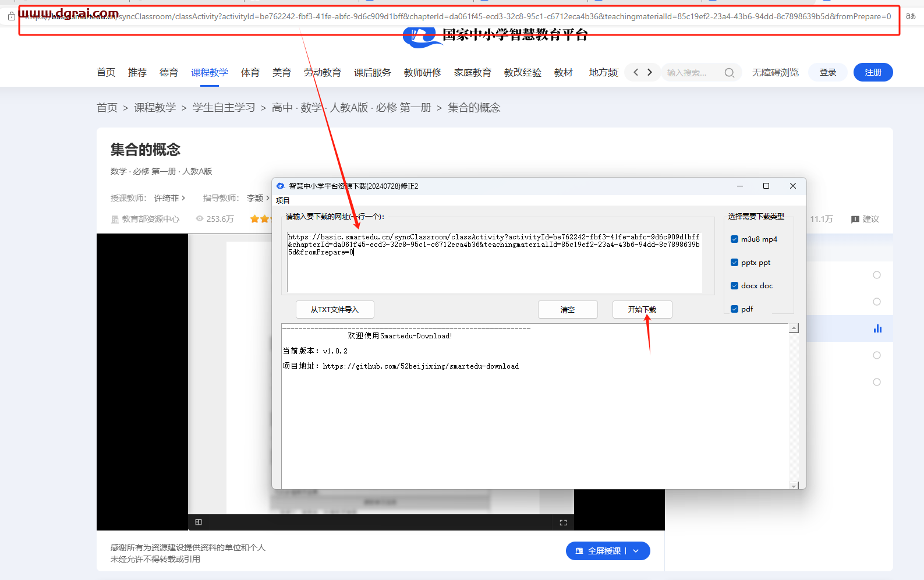Screen dimensions: 924x580
Task: Open the 劳动教育 nav tab
Action: (323, 72)
